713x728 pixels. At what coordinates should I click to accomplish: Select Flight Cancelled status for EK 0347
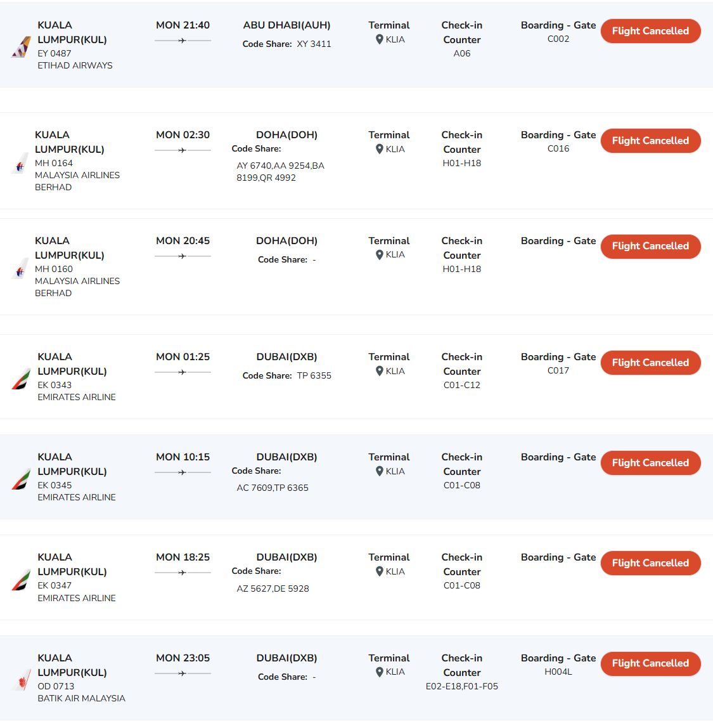(650, 563)
